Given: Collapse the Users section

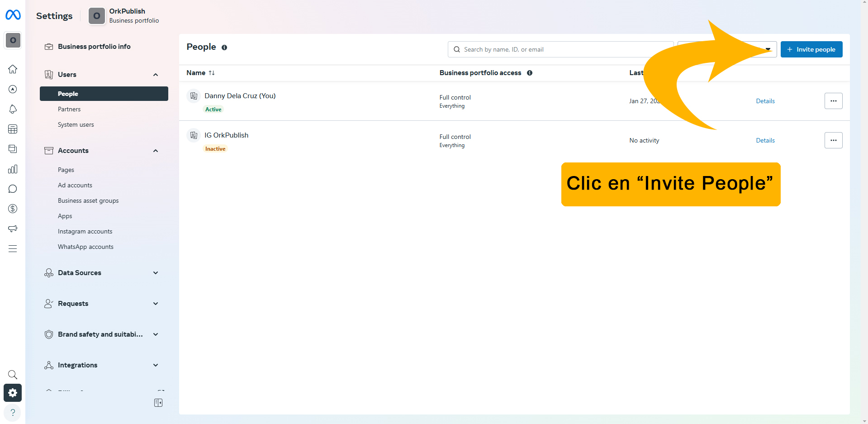Looking at the screenshot, I should pyautogui.click(x=156, y=75).
